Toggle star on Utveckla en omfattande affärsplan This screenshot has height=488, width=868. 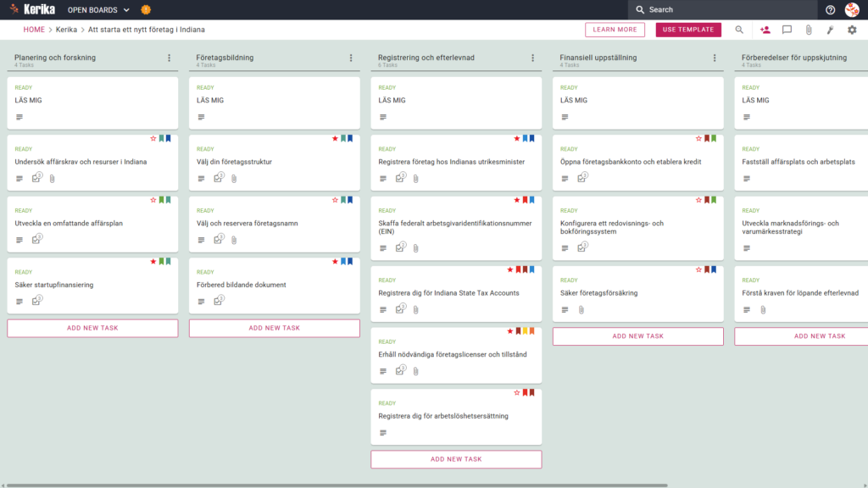tap(153, 200)
